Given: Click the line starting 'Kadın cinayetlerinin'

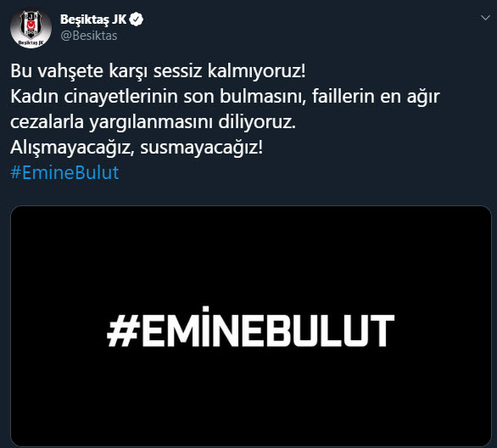Looking at the screenshot, I should click(225, 97).
